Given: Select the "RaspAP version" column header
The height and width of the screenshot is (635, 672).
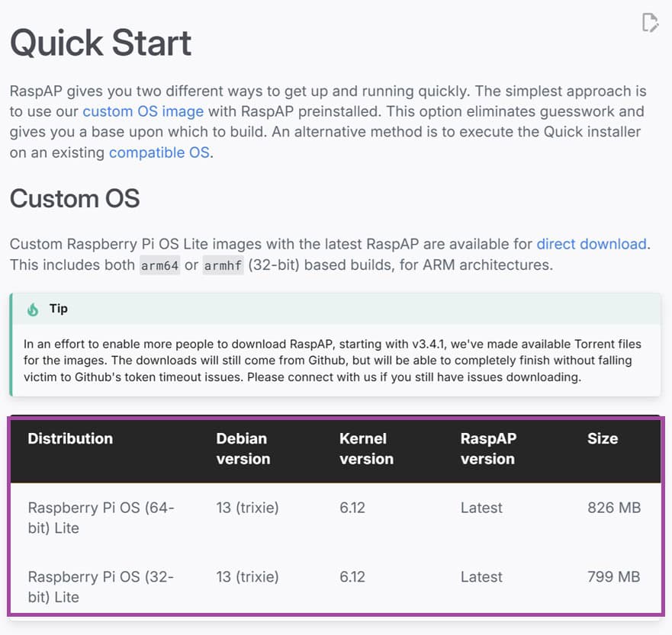Looking at the screenshot, I should pyautogui.click(x=488, y=448).
